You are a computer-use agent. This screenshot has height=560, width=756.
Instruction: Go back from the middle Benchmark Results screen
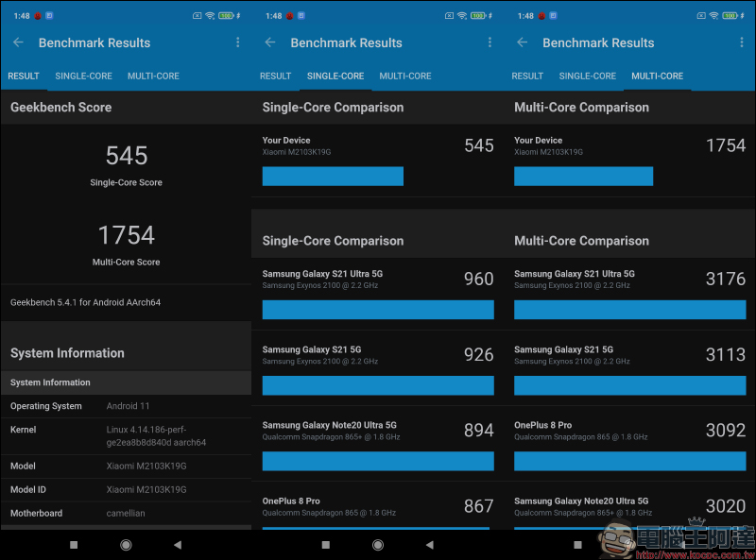click(270, 42)
